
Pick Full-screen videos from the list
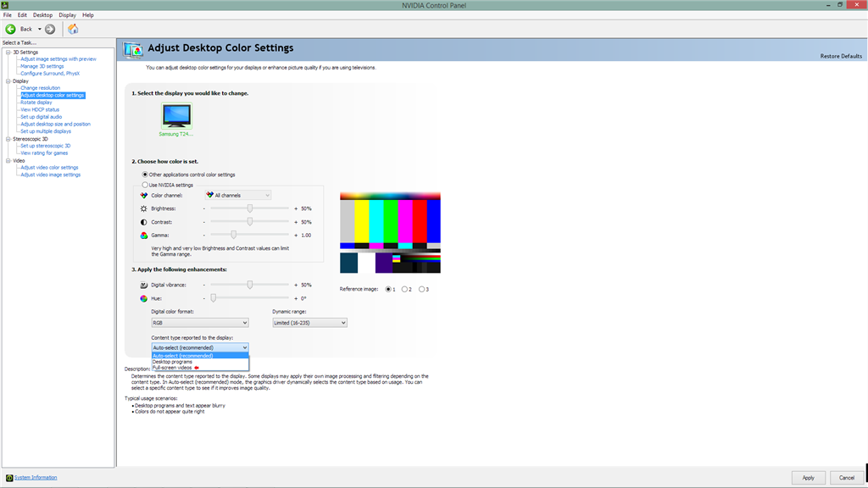click(x=200, y=368)
